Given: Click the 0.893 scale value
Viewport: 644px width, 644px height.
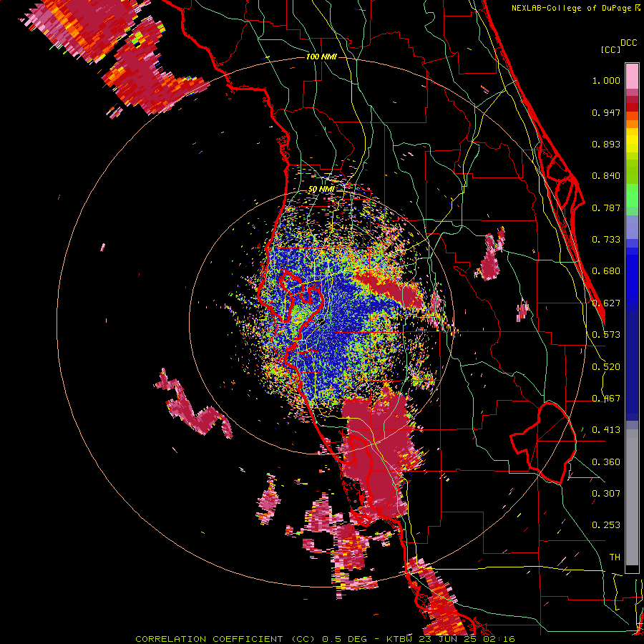Looking at the screenshot, I should [x=606, y=144].
